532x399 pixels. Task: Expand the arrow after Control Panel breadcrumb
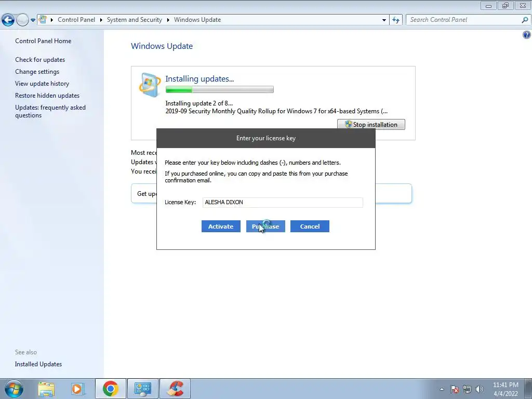click(x=101, y=20)
